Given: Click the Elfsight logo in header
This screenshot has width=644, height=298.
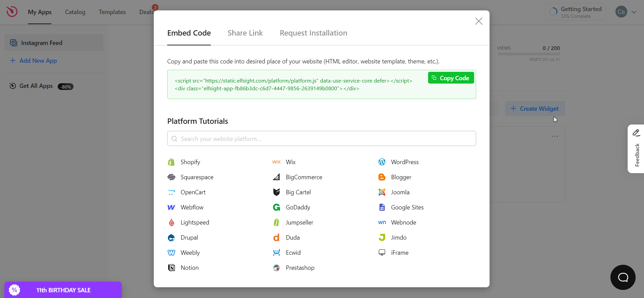Looking at the screenshot, I should (12, 12).
